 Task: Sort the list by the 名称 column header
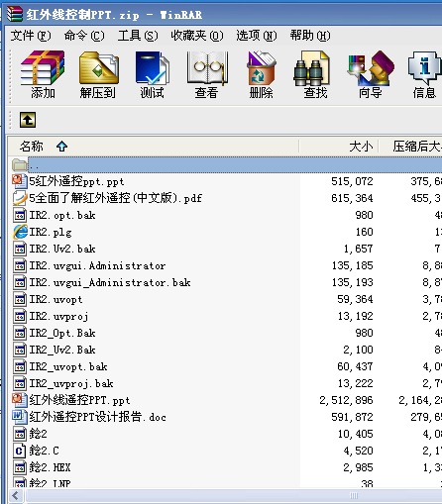pos(154,146)
